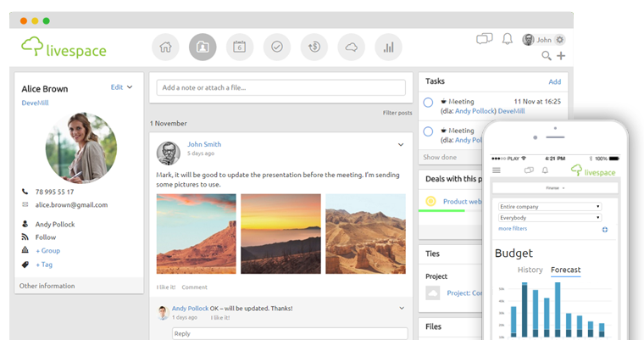
Task: Click the + Group link
Action: 47,250
